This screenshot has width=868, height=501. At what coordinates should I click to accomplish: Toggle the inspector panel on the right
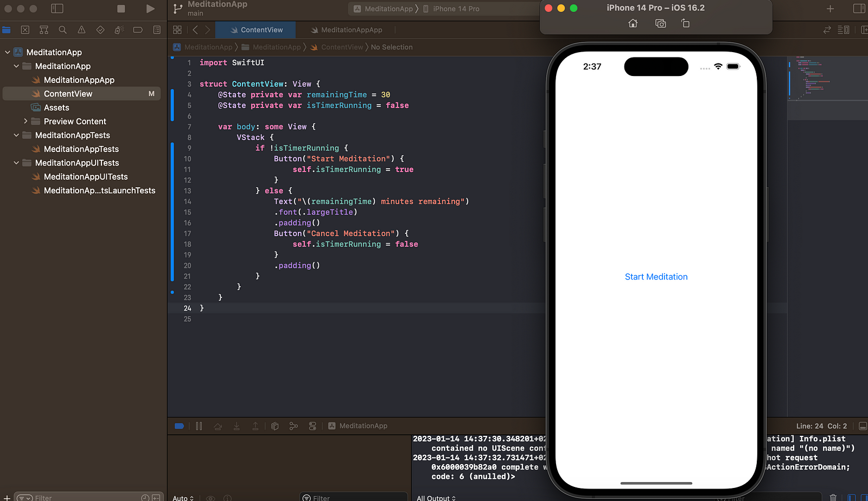pyautogui.click(x=859, y=9)
